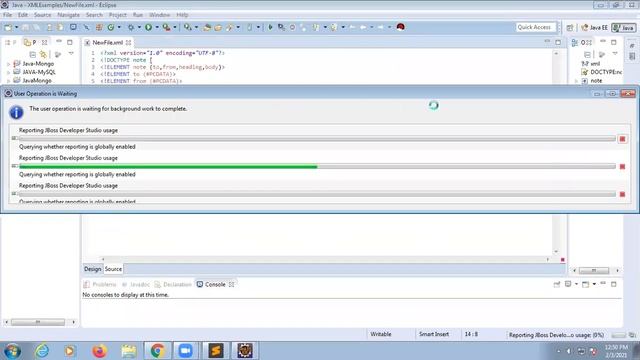
Task: Open the Package Explorer view menu arrow
Action: tap(71, 53)
